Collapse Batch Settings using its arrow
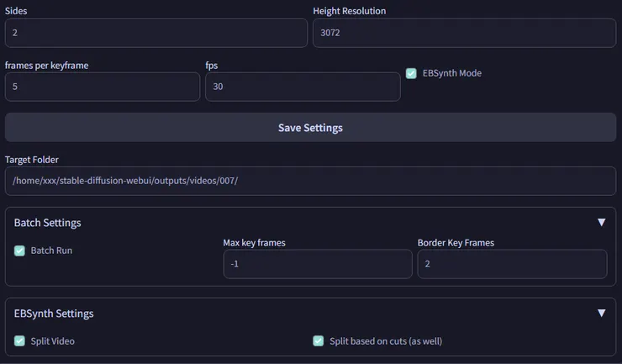Viewport: 622px width, 364px height. click(601, 223)
